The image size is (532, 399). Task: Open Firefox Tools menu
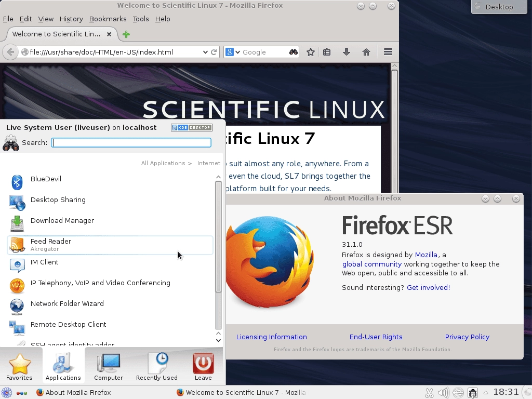coord(141,19)
